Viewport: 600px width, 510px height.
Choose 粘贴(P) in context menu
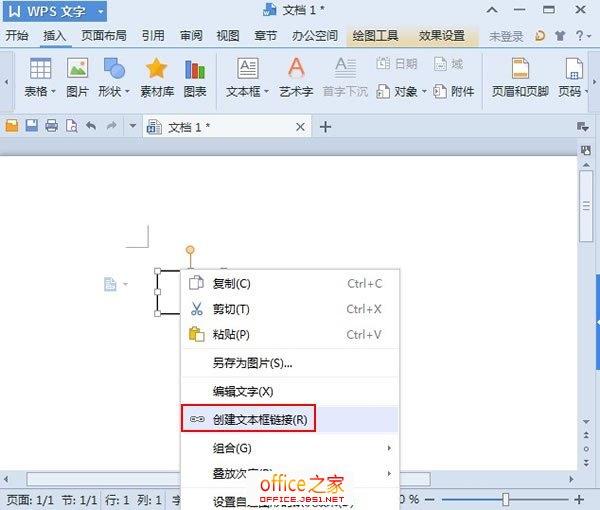[290, 335]
